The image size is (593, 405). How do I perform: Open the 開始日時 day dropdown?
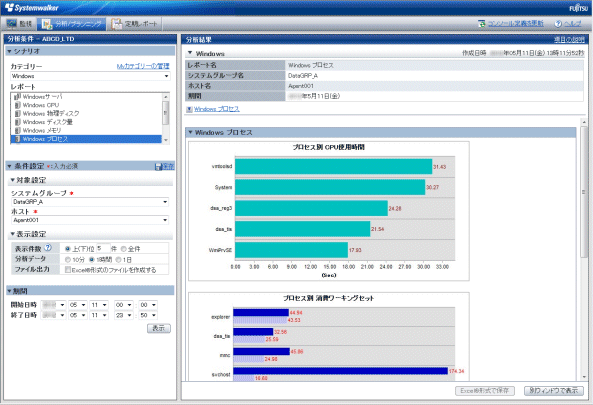click(99, 305)
